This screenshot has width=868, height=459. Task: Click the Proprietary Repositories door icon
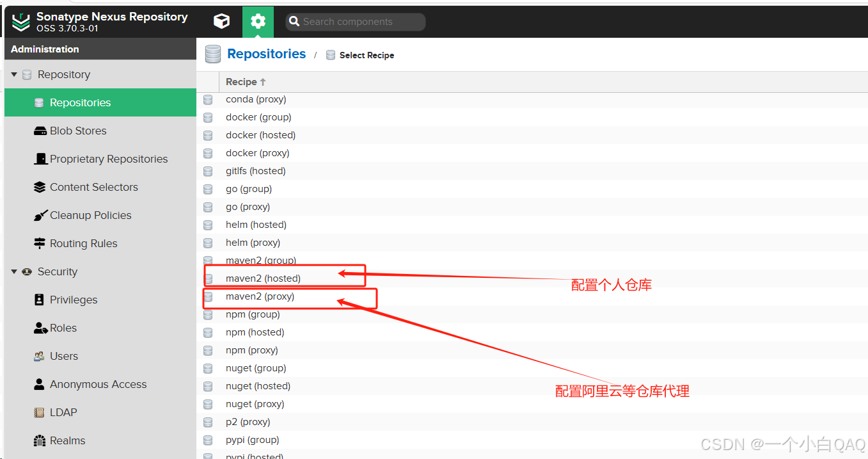click(x=40, y=159)
